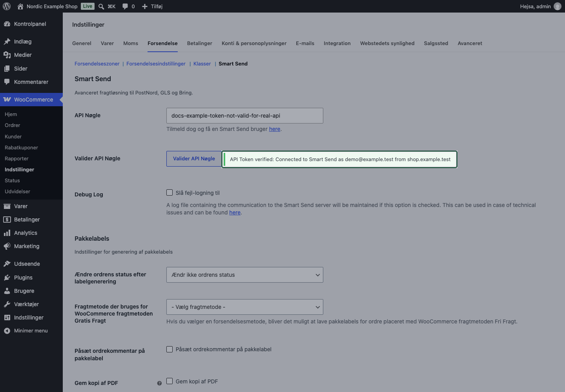565x392 pixels.
Task: Click the home icon beside Nordic Example Shop
Action: click(x=20, y=6)
